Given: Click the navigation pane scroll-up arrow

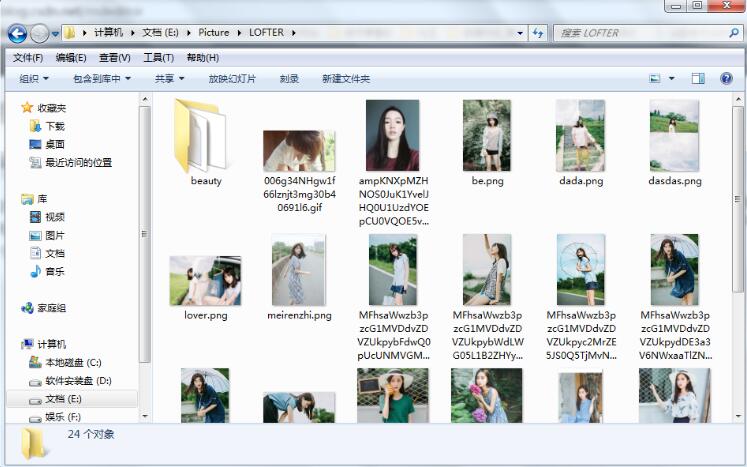Looking at the screenshot, I should tap(145, 99).
